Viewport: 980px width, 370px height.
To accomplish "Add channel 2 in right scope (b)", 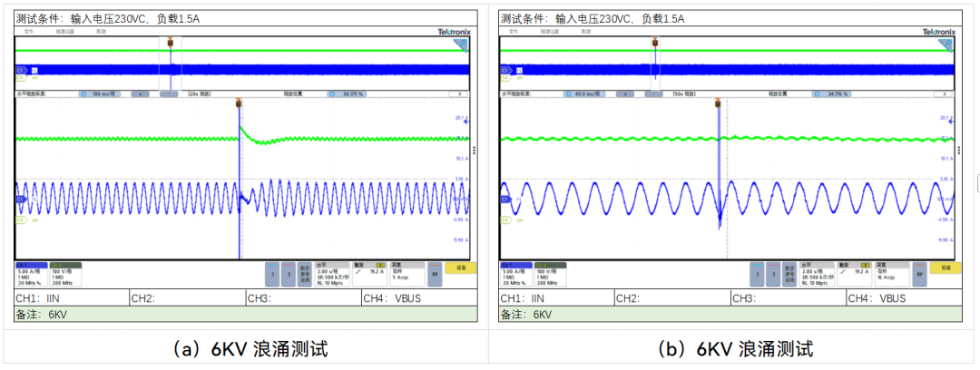I will coord(758,274).
